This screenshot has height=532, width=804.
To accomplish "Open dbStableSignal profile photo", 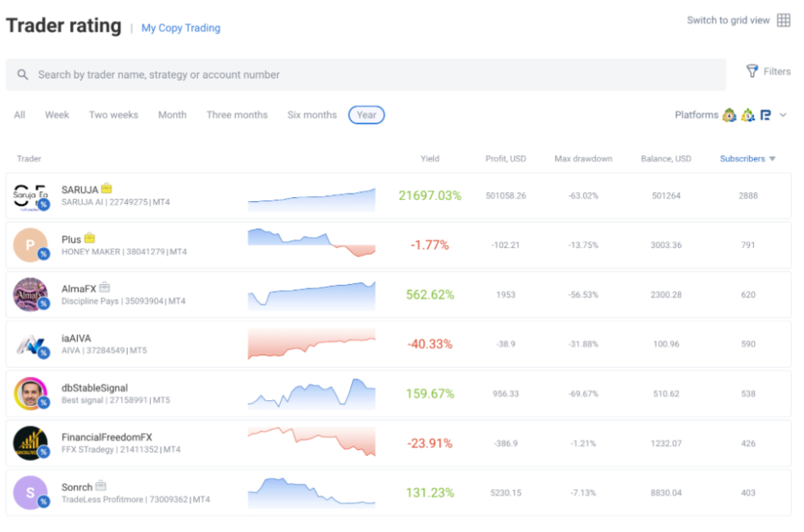I will (30, 393).
